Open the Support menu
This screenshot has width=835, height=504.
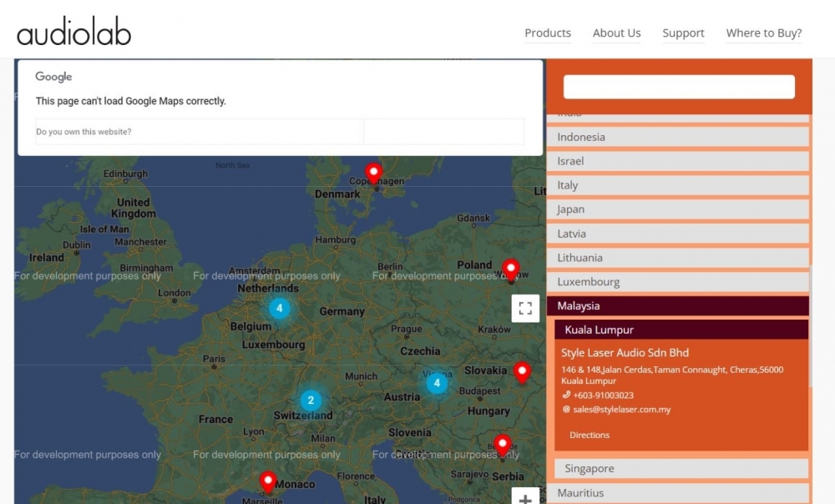tap(683, 33)
